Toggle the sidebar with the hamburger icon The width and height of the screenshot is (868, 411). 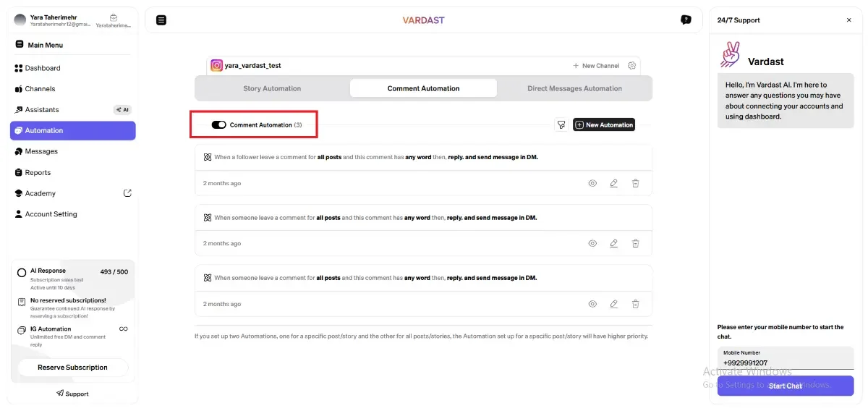pyautogui.click(x=161, y=20)
